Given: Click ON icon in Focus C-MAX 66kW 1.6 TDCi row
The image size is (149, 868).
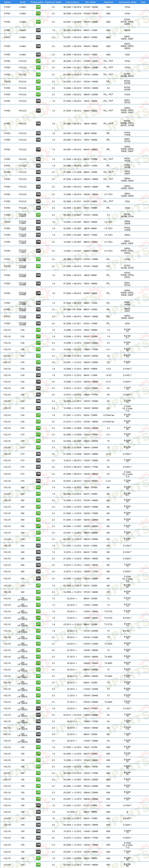Looking at the screenshot, I should (x=38, y=228).
